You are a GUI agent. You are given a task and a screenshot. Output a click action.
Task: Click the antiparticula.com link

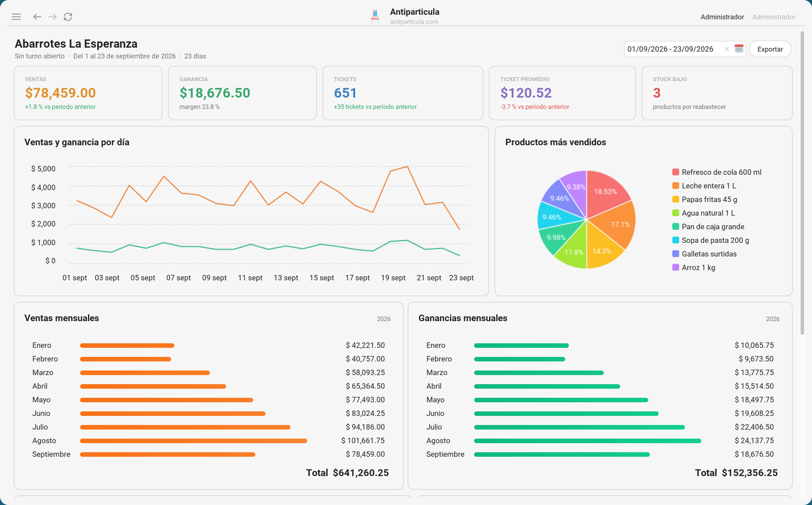coord(414,22)
